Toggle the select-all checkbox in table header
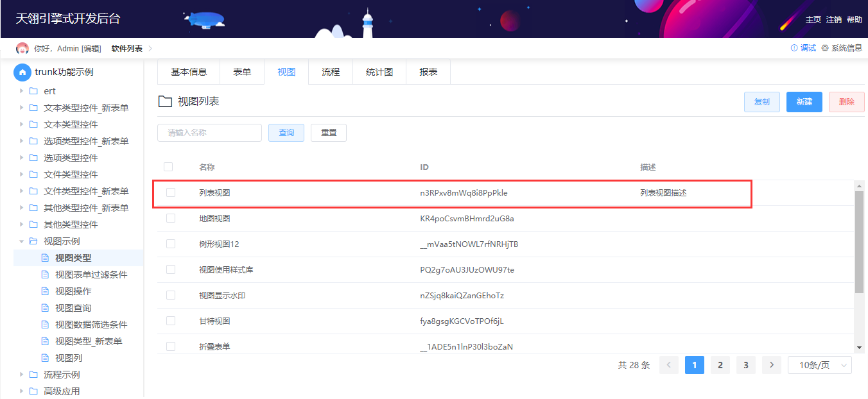The height and width of the screenshot is (399, 868). click(x=168, y=167)
